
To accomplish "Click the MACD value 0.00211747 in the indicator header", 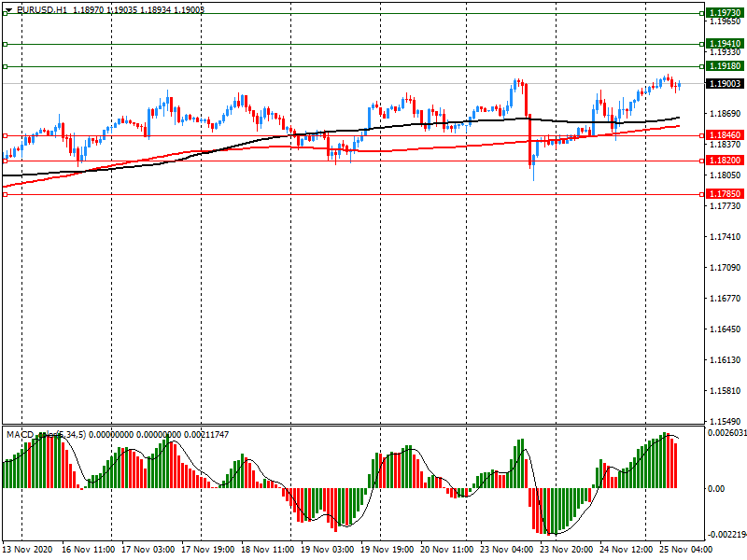I will point(206,435).
